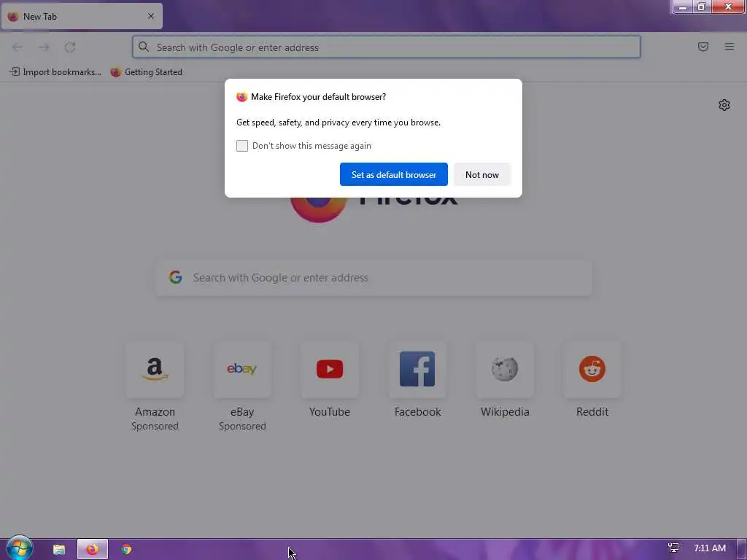The image size is (747, 560).
Task: Click the back navigation arrow
Action: (x=18, y=47)
